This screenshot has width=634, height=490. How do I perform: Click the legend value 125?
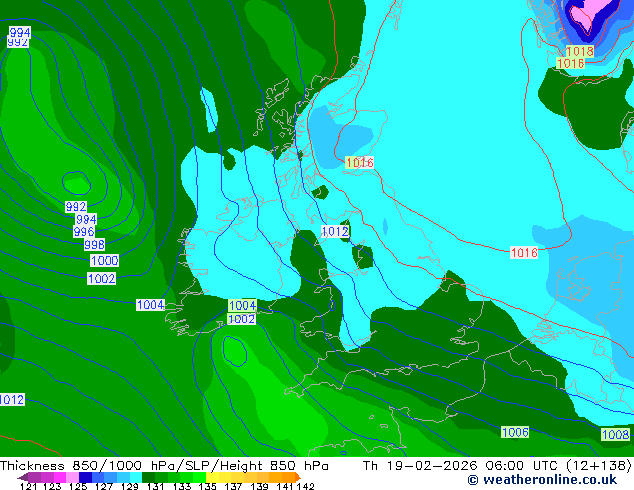click(x=78, y=486)
